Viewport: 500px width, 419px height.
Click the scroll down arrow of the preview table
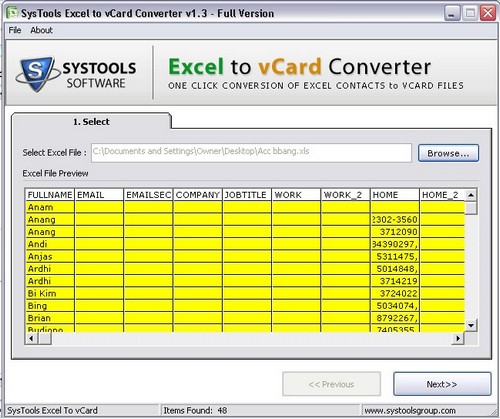coord(471,325)
